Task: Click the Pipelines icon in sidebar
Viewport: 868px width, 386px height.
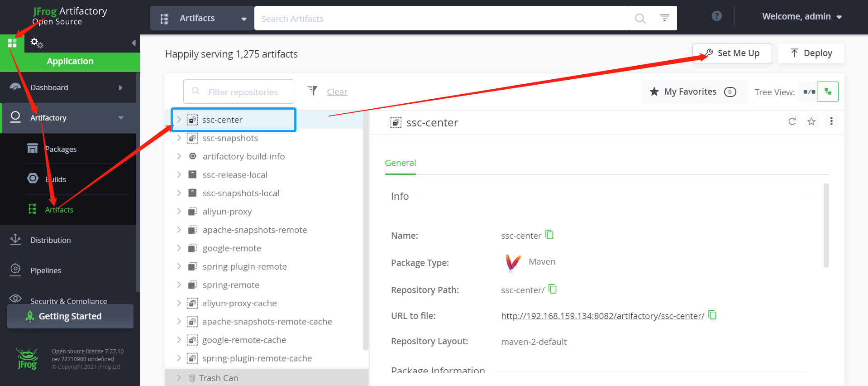Action: click(x=15, y=270)
